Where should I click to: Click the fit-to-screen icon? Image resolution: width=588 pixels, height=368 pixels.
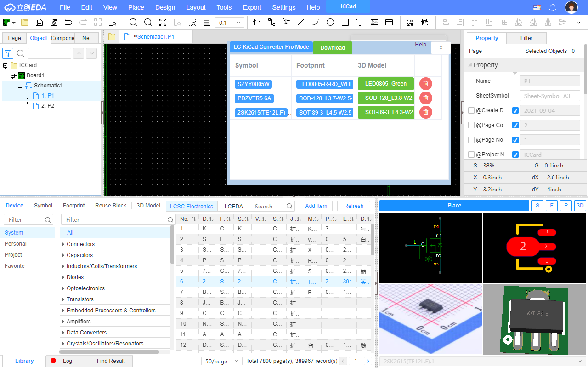tap(163, 22)
